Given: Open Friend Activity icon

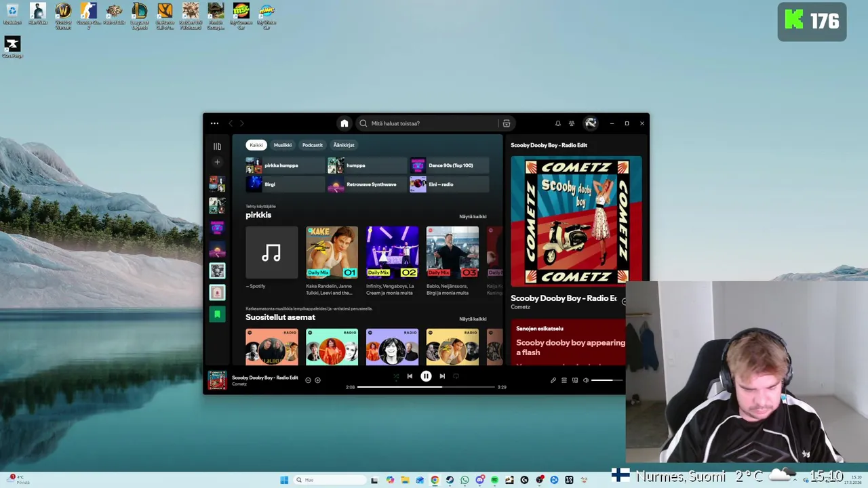Looking at the screenshot, I should (x=572, y=123).
